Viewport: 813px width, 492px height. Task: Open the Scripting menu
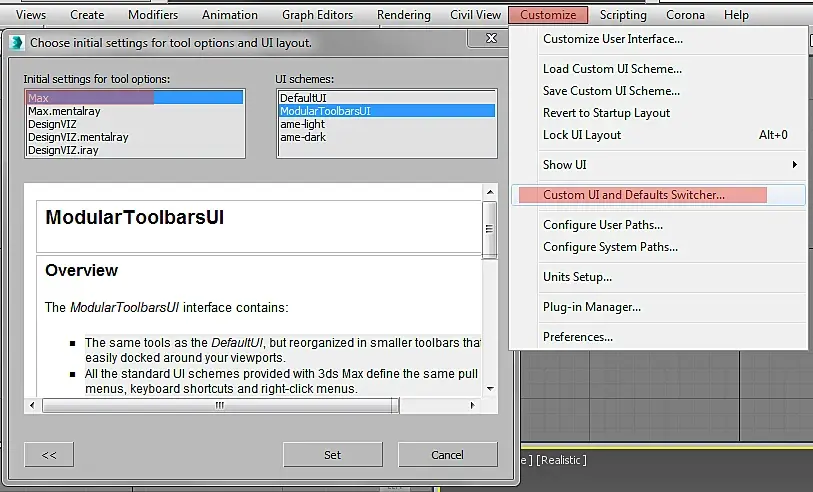[x=623, y=15]
